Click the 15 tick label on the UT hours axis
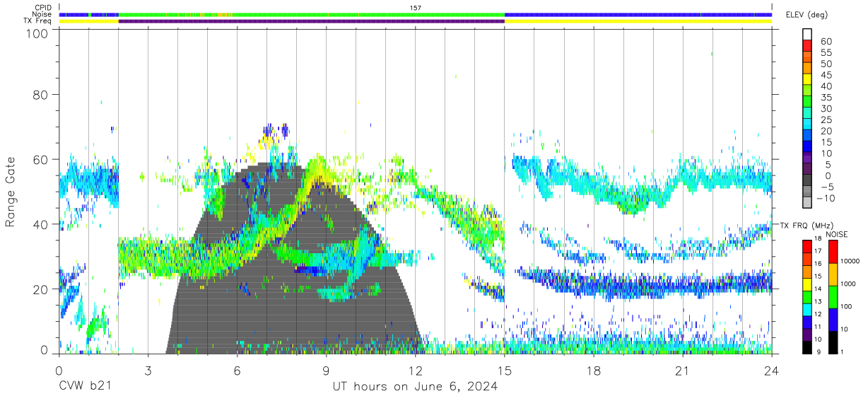Image resolution: width=868 pixels, height=401 pixels. (x=505, y=371)
